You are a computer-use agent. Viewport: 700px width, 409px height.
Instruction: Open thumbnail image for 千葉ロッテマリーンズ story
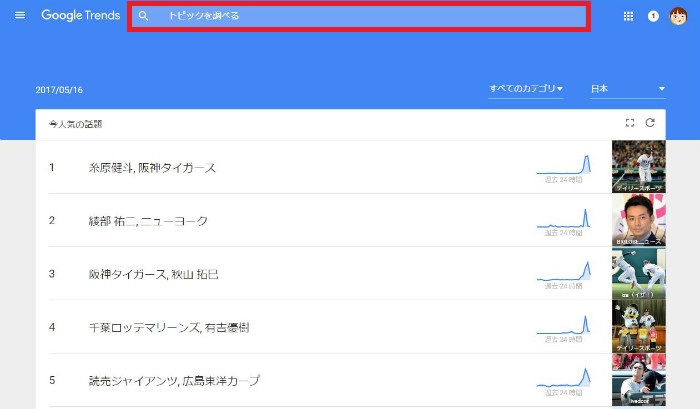click(x=638, y=326)
